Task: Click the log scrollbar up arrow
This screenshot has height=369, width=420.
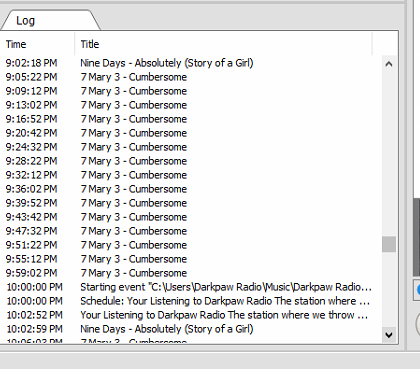Action: [389, 64]
